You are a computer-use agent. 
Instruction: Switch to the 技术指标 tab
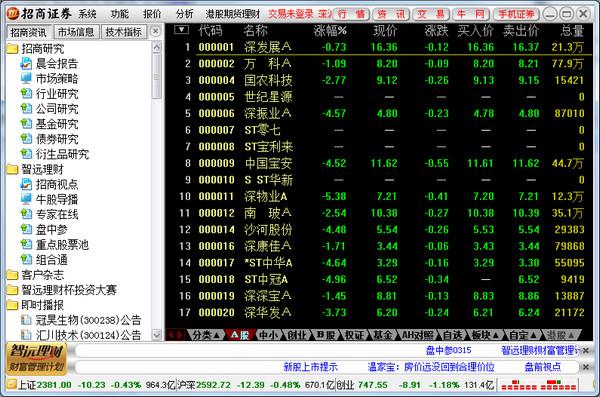pos(124,32)
